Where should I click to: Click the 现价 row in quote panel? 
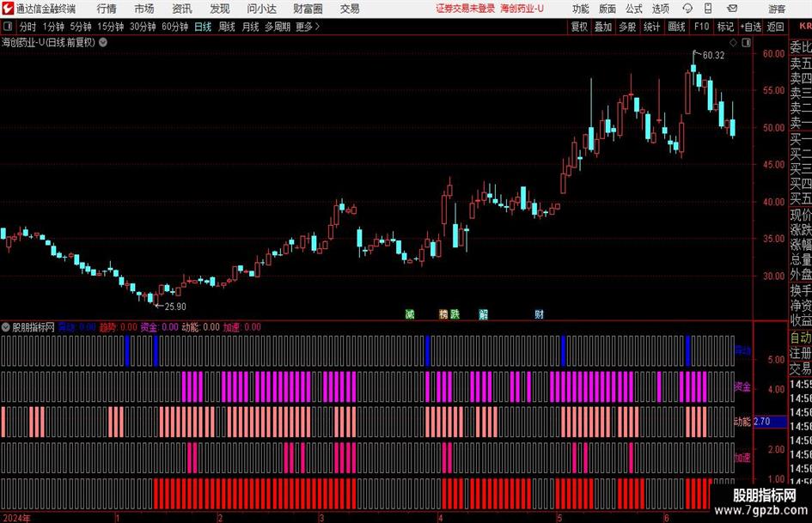click(x=801, y=215)
